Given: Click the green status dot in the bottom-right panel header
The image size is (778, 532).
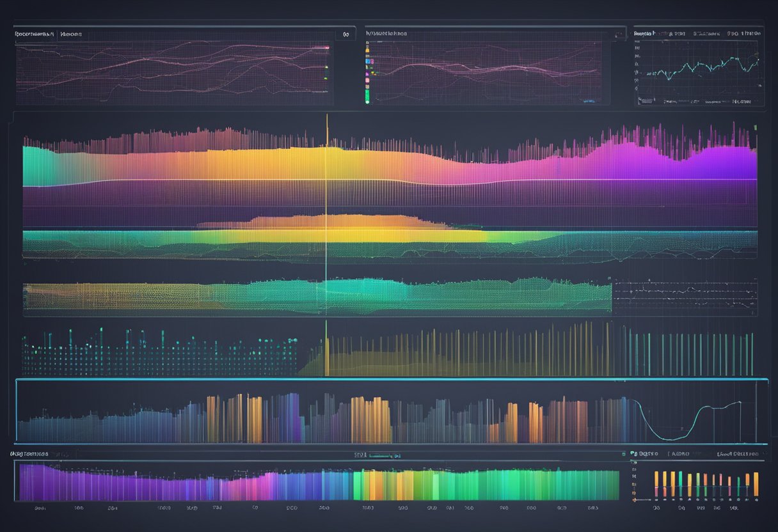Looking at the screenshot, I should tap(632, 453).
